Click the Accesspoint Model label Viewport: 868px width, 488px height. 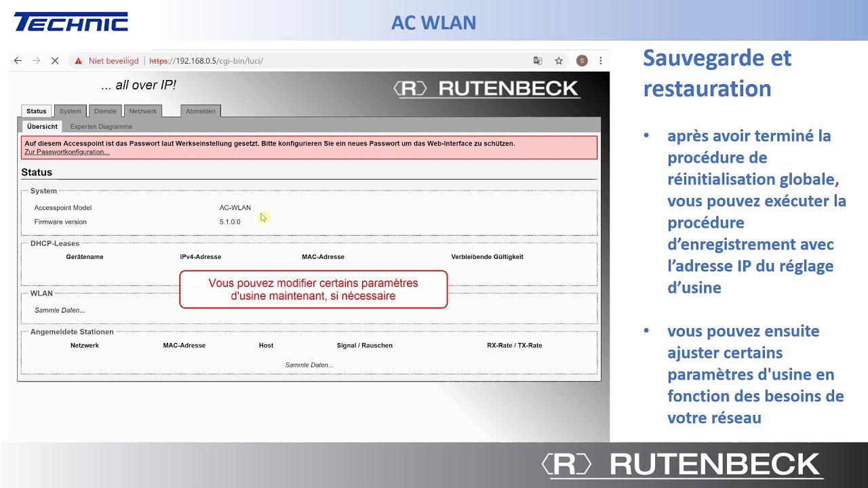[x=63, y=208]
